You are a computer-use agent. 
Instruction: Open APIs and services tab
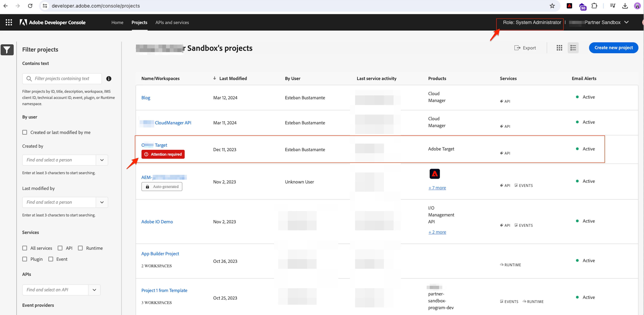point(172,22)
